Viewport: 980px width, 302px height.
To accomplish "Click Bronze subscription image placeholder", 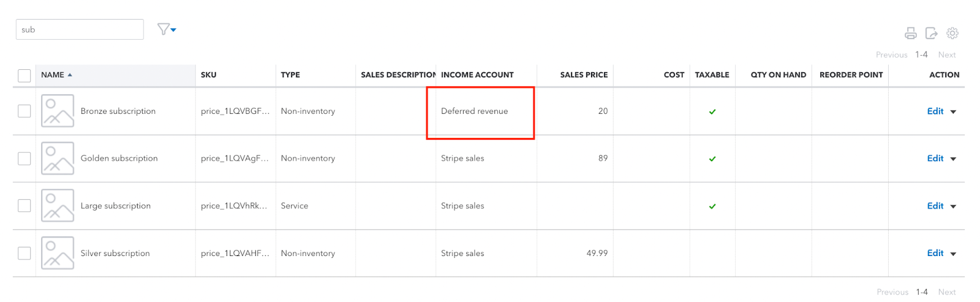I will (x=58, y=111).
